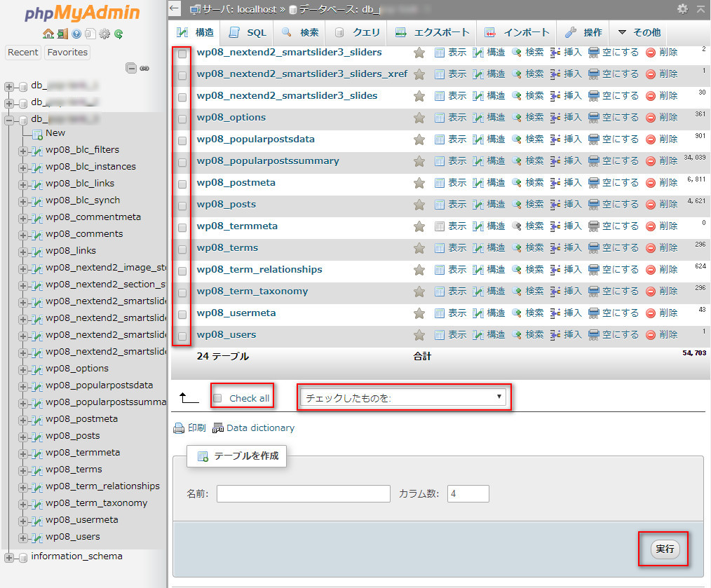The height and width of the screenshot is (588, 711).
Task: Open the チェックしたものを dropdown
Action: point(403,397)
